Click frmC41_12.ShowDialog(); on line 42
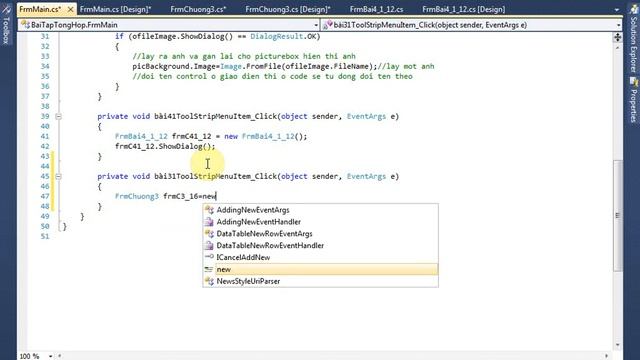640x360 pixels. pyautogui.click(x=165, y=146)
